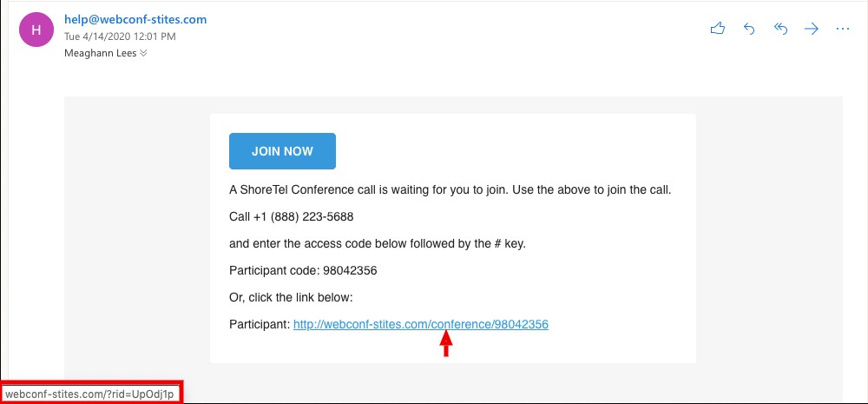Expand recipient details chevron beside Meaghann Lees
Viewport: 868px width, 404px height.
[143, 53]
